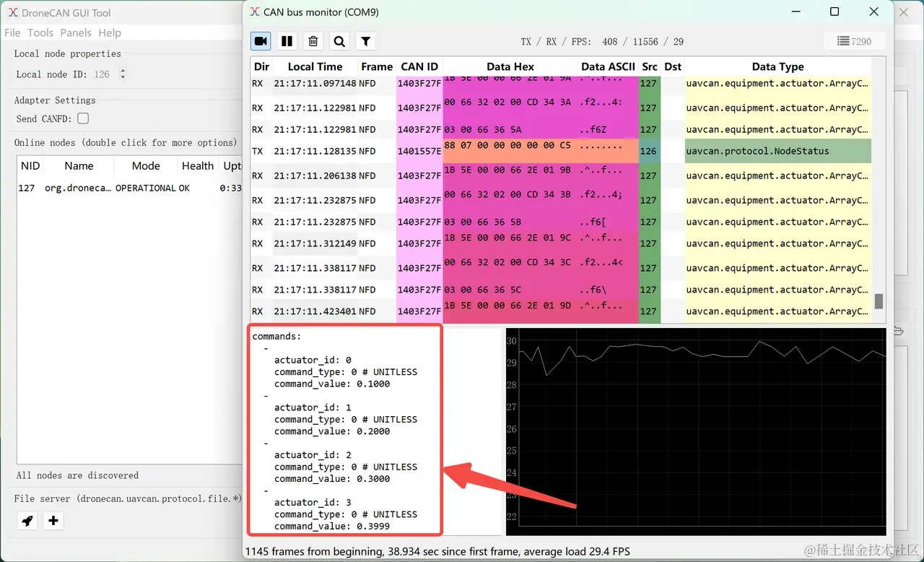Select data hex 03 00 66 36 5C
This screenshot has width=924, height=562.
(x=510, y=290)
